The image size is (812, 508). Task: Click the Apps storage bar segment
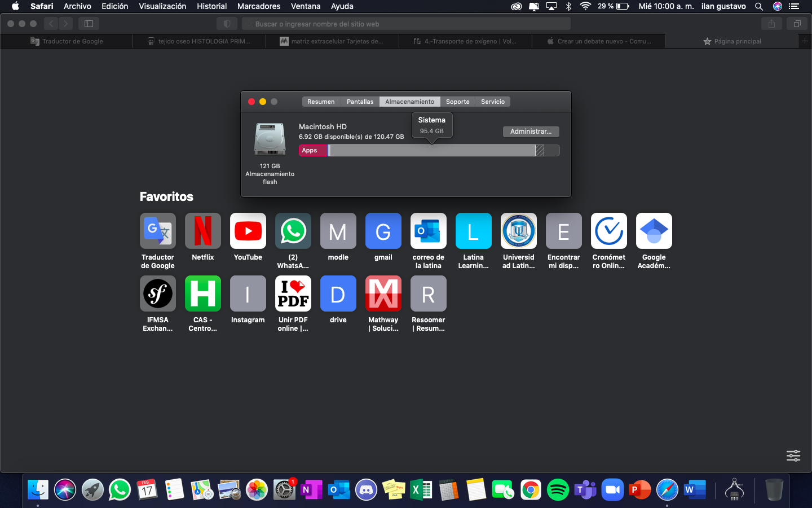click(x=313, y=151)
